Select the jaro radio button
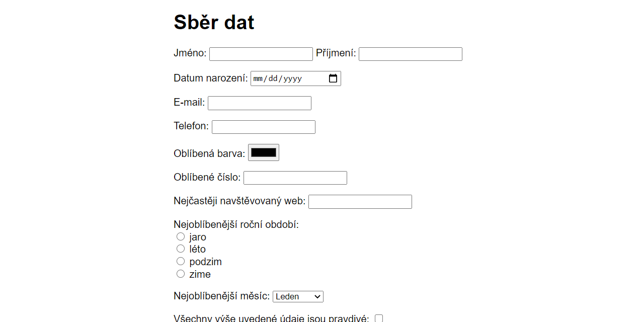 [181, 236]
